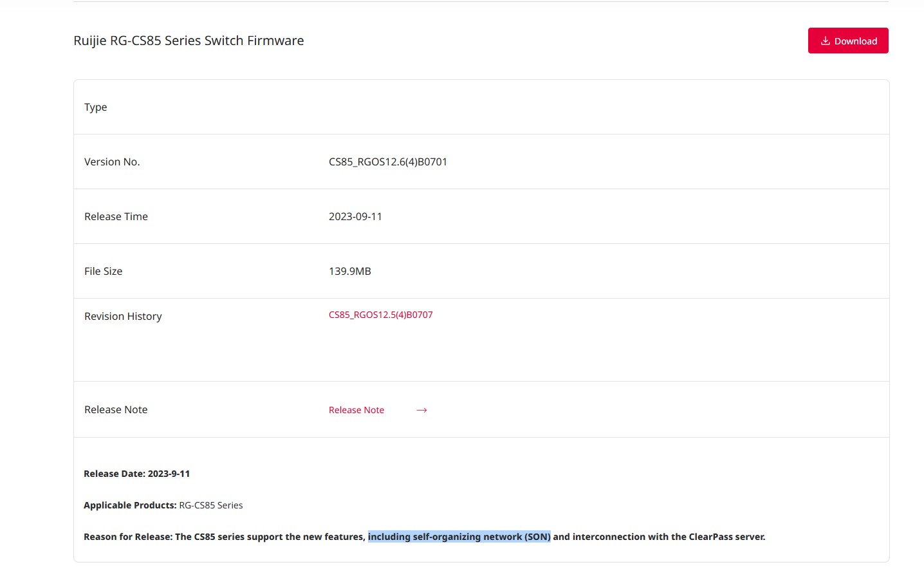
Task: Click the Applicable Products: RG-CS85 Series line
Action: (163, 505)
